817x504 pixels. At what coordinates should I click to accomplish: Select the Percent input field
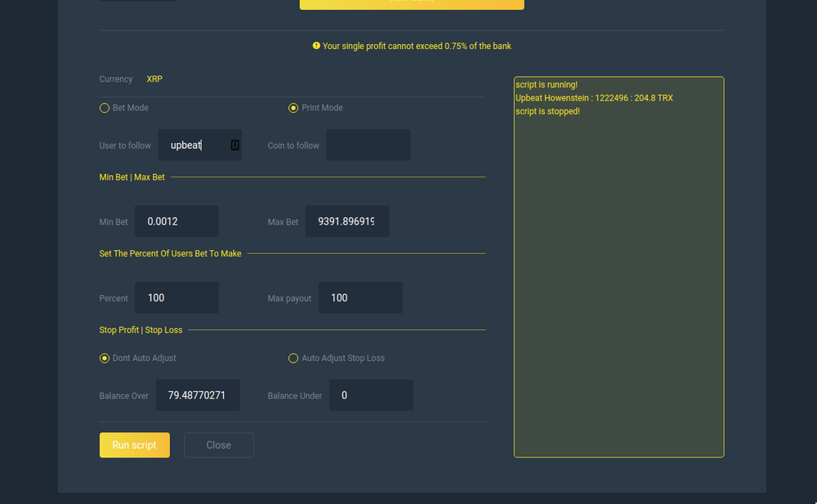point(176,298)
